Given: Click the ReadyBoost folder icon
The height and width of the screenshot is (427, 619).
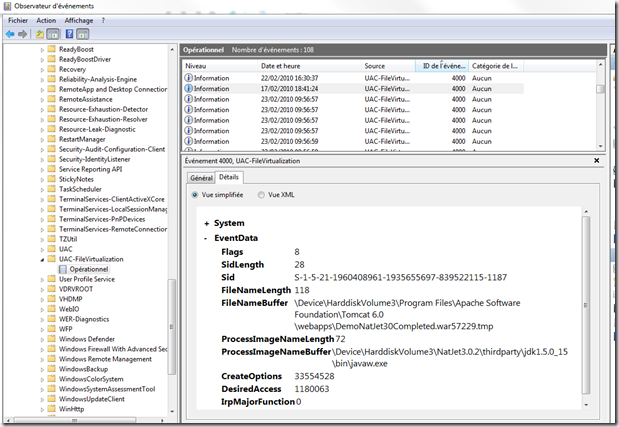Looking at the screenshot, I should [51, 49].
